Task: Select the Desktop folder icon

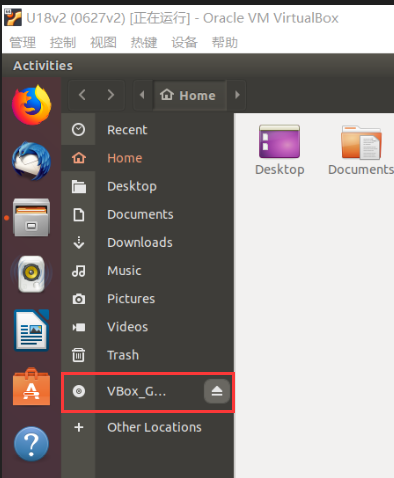Action: point(279,150)
